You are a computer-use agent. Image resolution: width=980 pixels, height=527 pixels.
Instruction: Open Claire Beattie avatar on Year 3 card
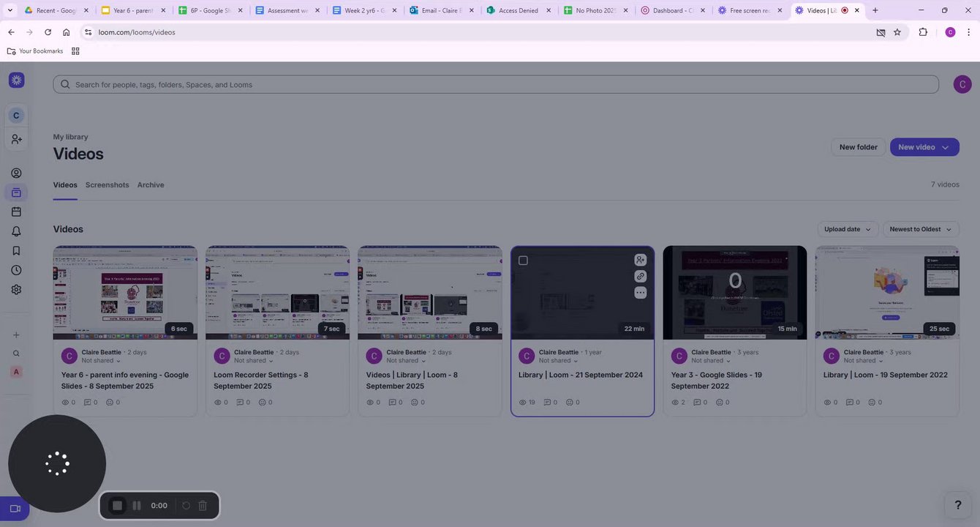tap(679, 356)
